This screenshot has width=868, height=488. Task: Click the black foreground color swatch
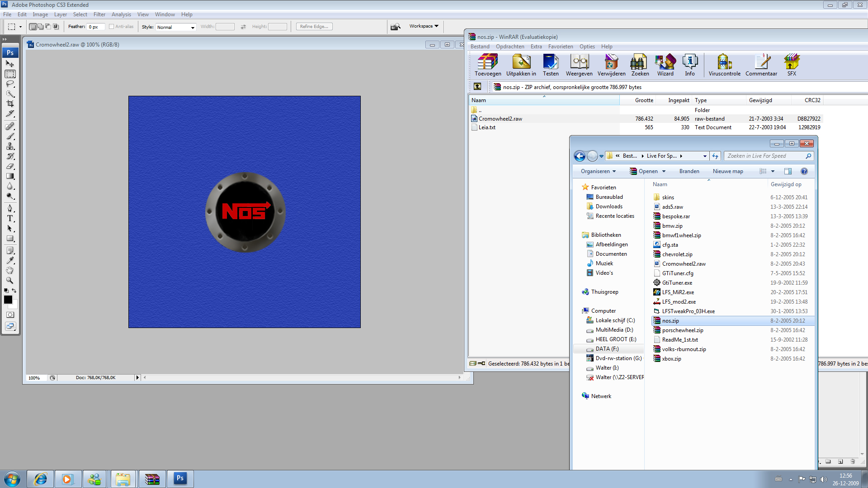coord(8,300)
